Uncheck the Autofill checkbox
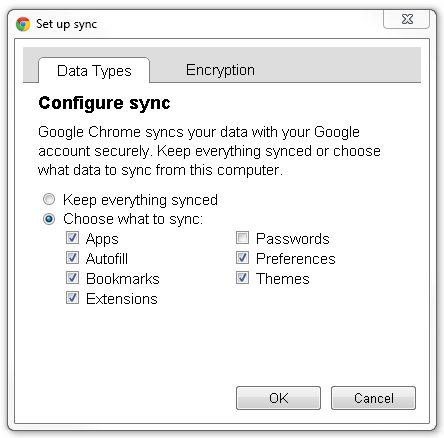Viewport: 444px width, 438px height. (x=72, y=258)
